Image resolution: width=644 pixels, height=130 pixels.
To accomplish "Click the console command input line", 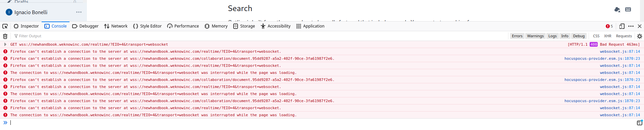I will tap(322, 123).
